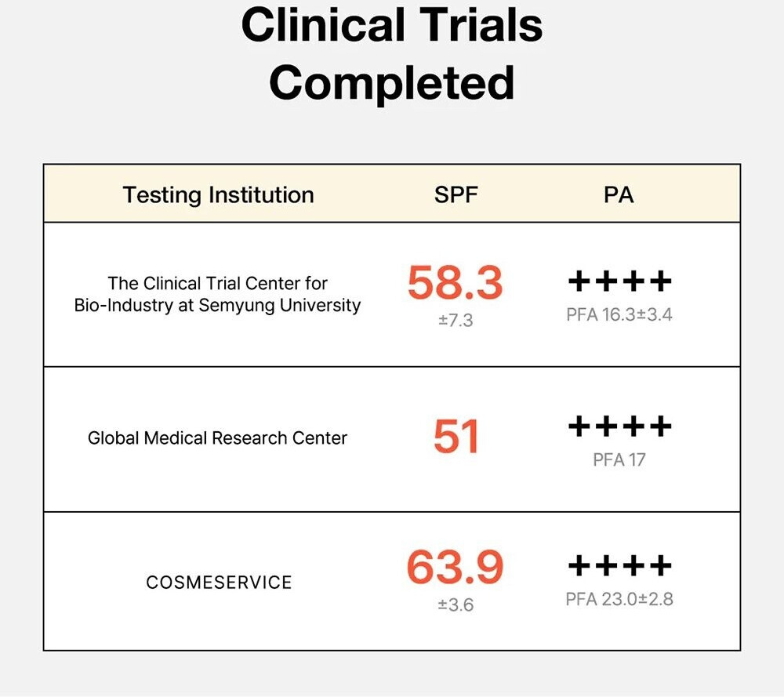Click the "PFA 16.3±3.4" label
The height and width of the screenshot is (697, 784).
click(x=619, y=315)
